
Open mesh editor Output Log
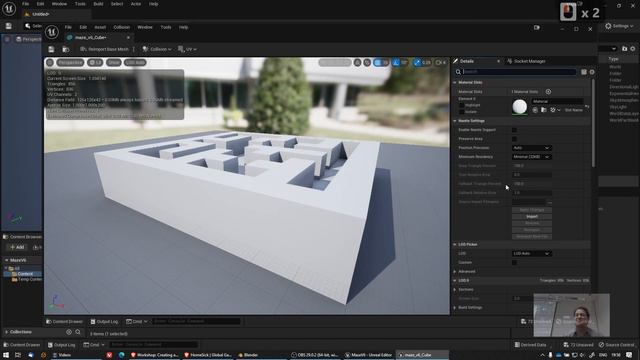(104, 322)
